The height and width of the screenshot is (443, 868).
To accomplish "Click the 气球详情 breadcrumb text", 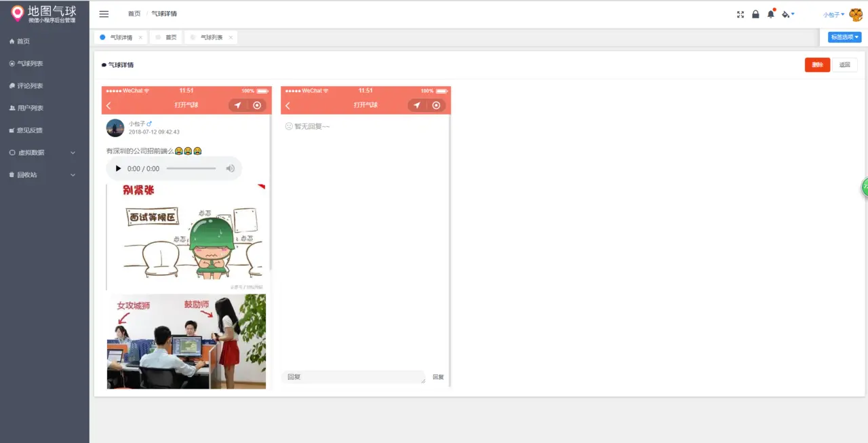I will click(x=164, y=14).
